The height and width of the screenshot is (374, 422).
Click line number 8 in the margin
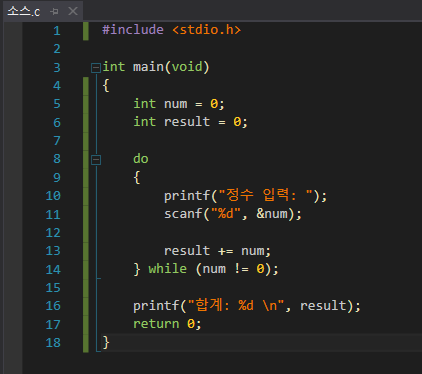click(57, 159)
